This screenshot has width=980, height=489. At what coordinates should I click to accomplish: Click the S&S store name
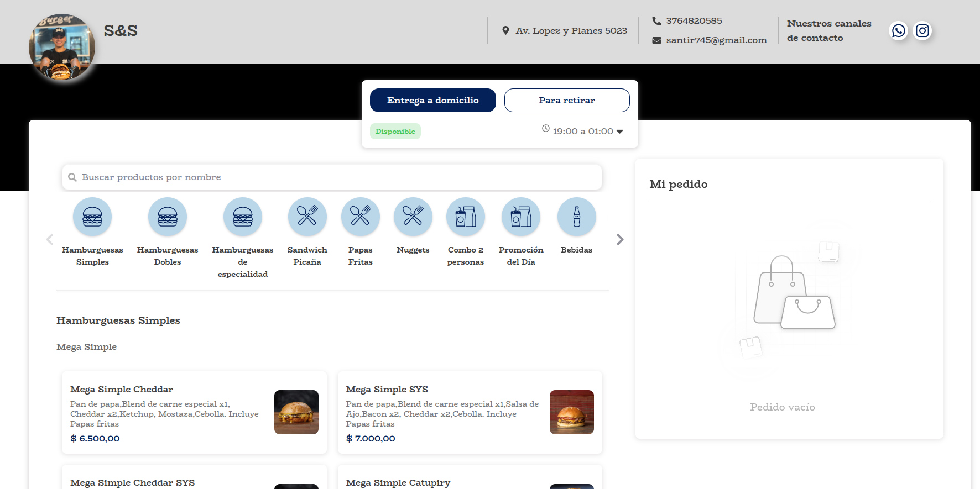point(121,31)
